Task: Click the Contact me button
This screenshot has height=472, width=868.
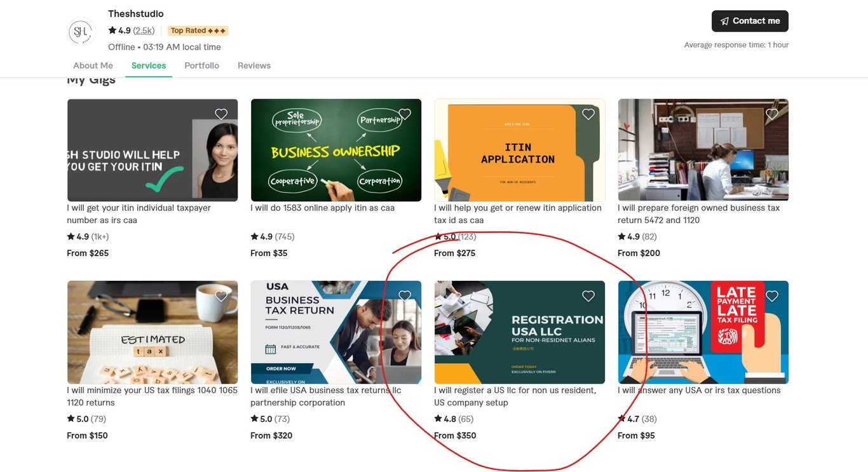Action: 750,21
